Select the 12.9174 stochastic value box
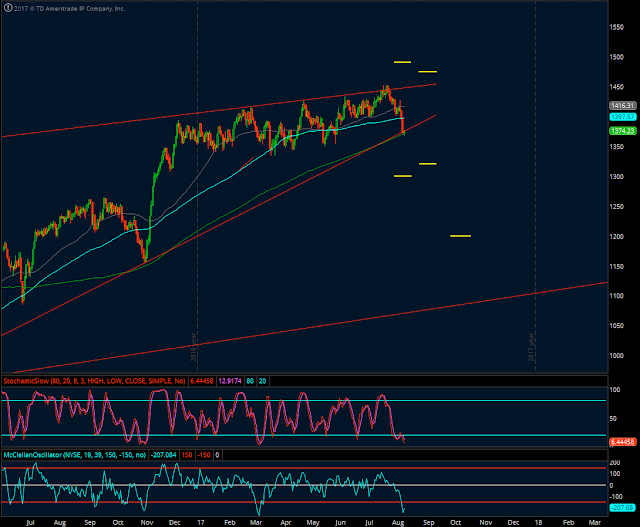The image size is (640, 527). click(230, 381)
